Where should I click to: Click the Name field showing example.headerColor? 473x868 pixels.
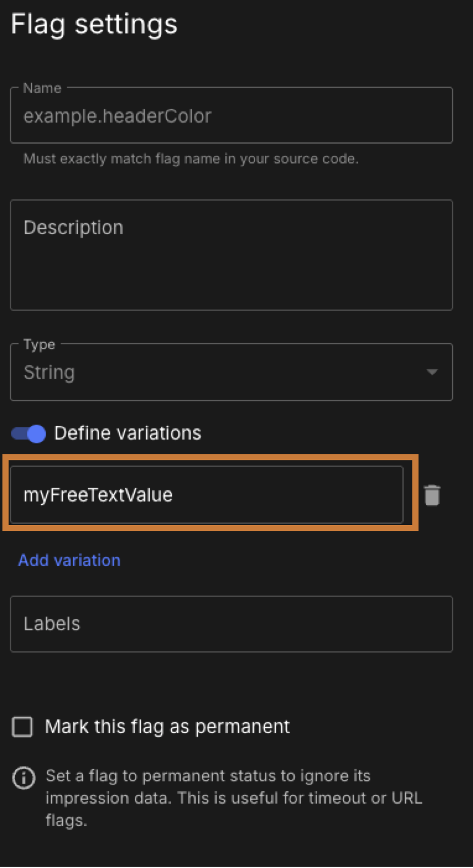232,115
